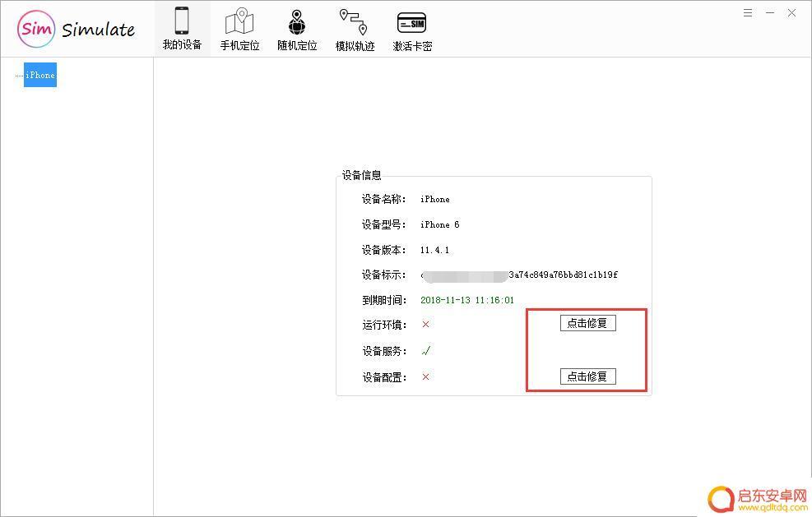
Task: Select the device version 11.4.1
Action: 434,250
